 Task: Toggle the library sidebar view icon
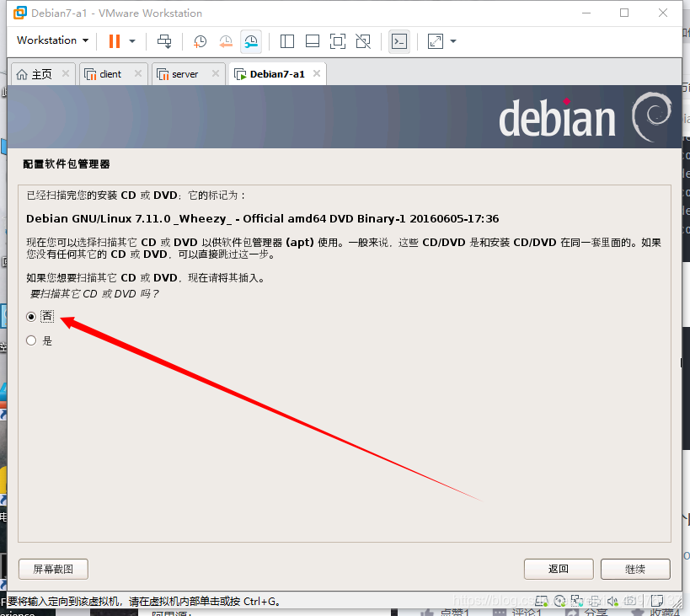coord(287,41)
